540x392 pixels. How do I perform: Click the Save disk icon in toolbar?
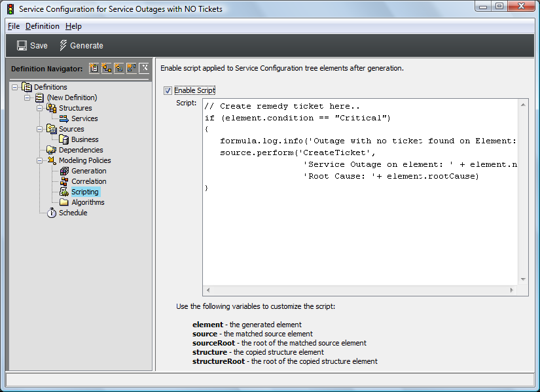click(22, 45)
